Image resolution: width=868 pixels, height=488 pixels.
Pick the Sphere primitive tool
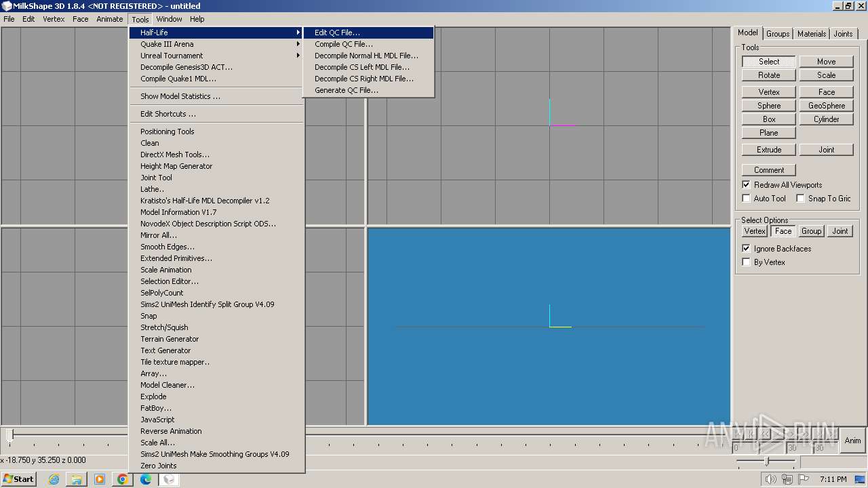(x=769, y=106)
